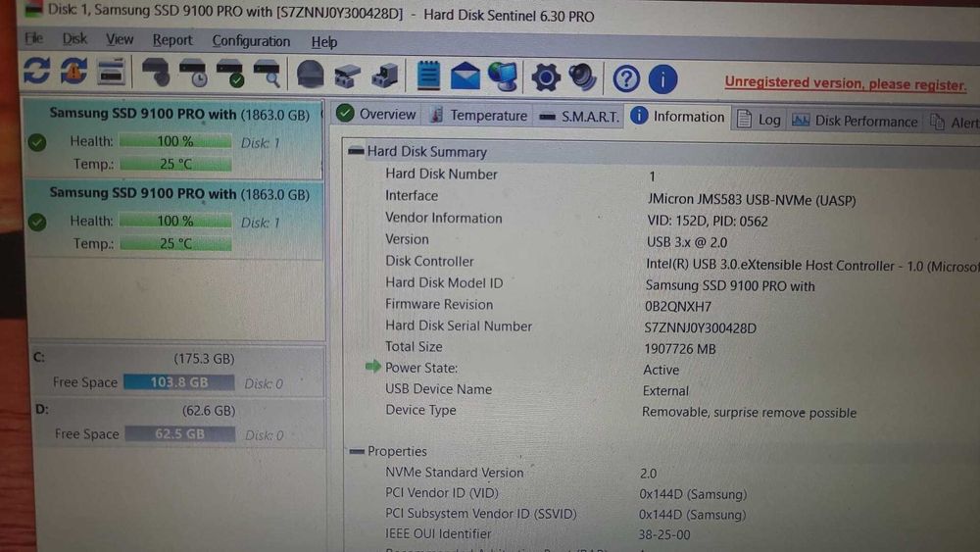Viewport: 980px width, 552px height.
Task: Click the green arrow next to Power State
Action: pyautogui.click(x=373, y=367)
